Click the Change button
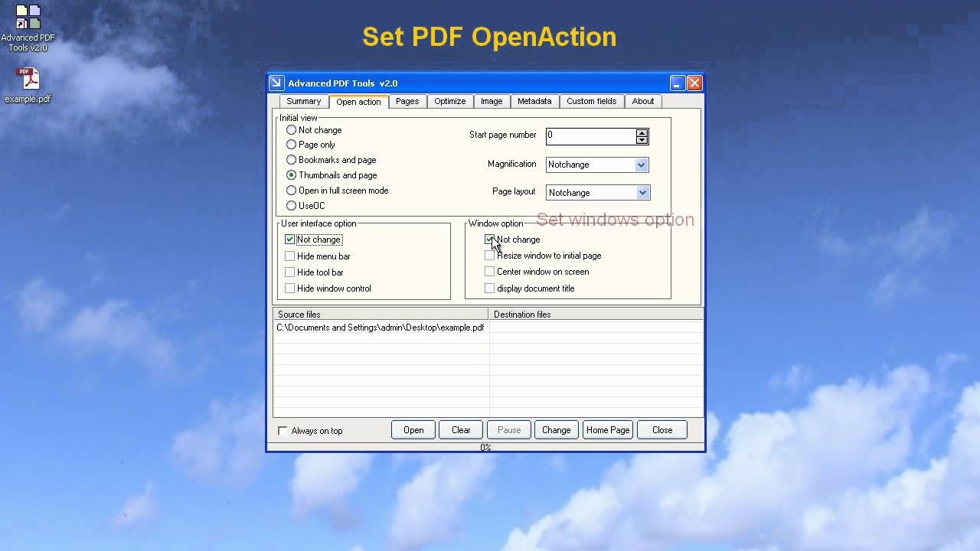980x551 pixels. coord(557,430)
